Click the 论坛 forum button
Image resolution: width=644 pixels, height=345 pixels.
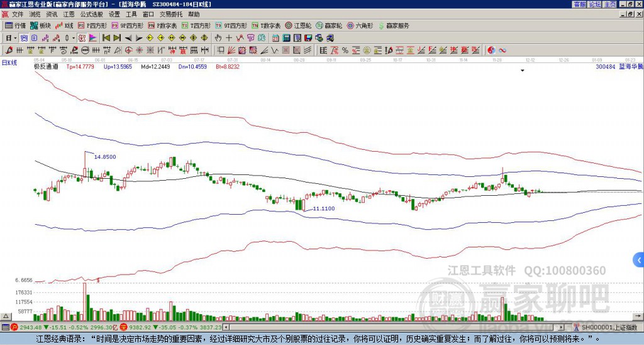click(595, 4)
